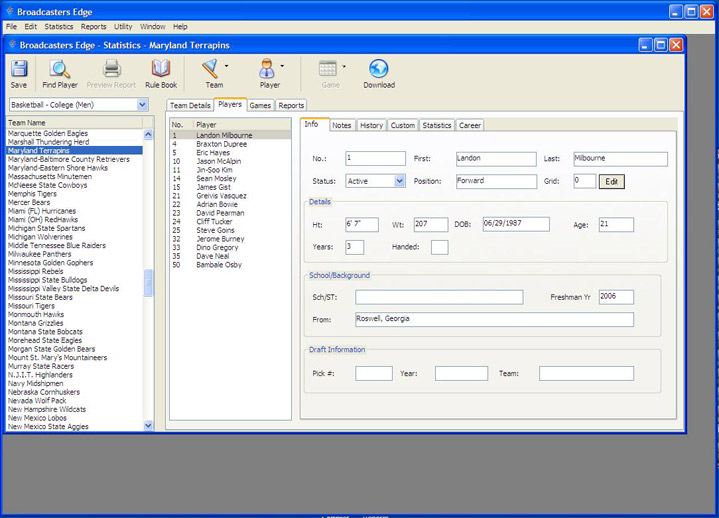Click the From field showing Roswell, Georgia
Image resolution: width=719 pixels, height=518 pixels.
(494, 320)
